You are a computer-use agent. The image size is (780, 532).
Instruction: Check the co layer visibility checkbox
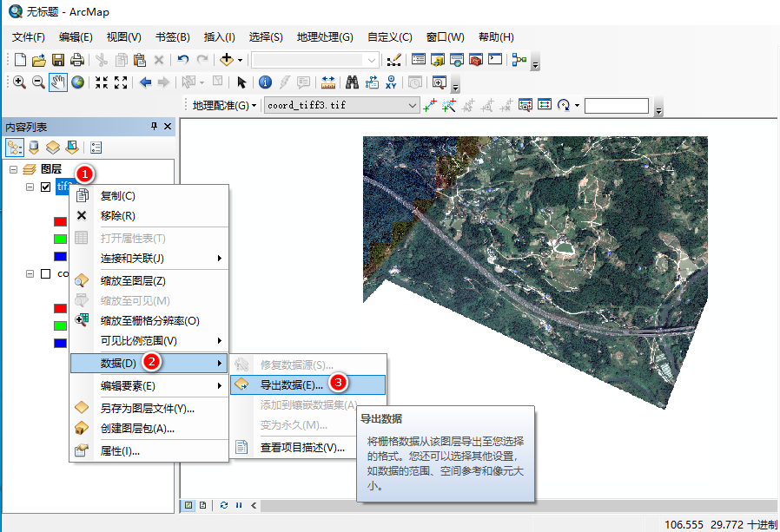[46, 274]
